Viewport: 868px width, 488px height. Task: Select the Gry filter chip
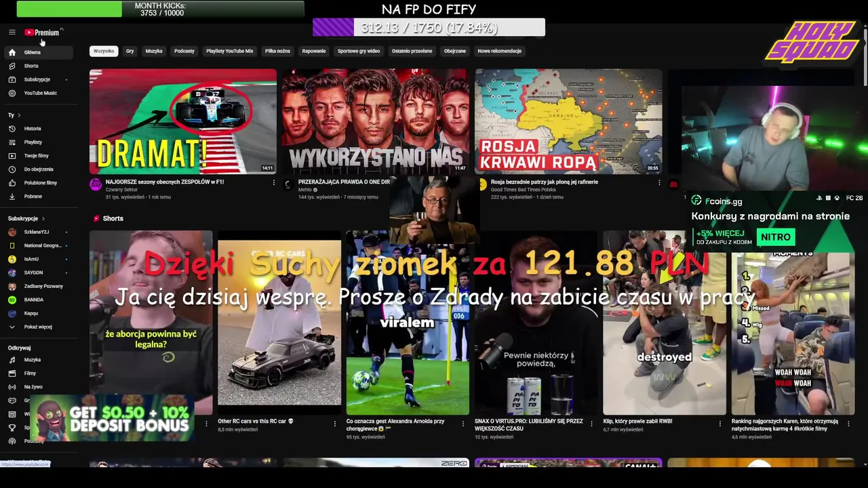coord(130,51)
